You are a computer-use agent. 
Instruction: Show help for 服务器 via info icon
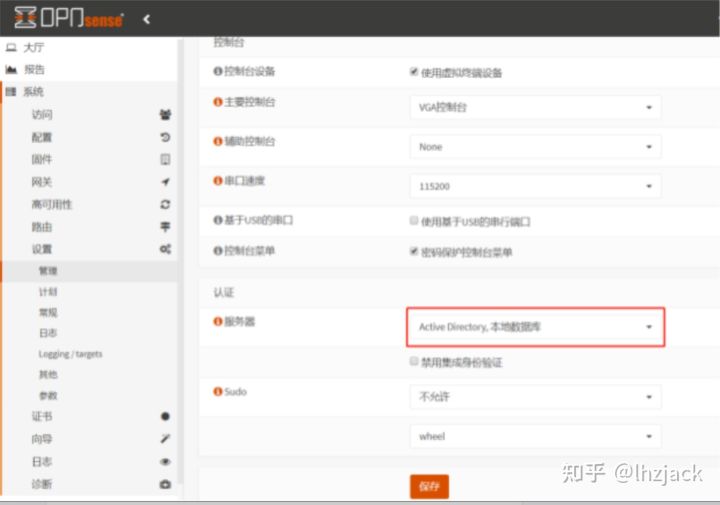pos(218,321)
